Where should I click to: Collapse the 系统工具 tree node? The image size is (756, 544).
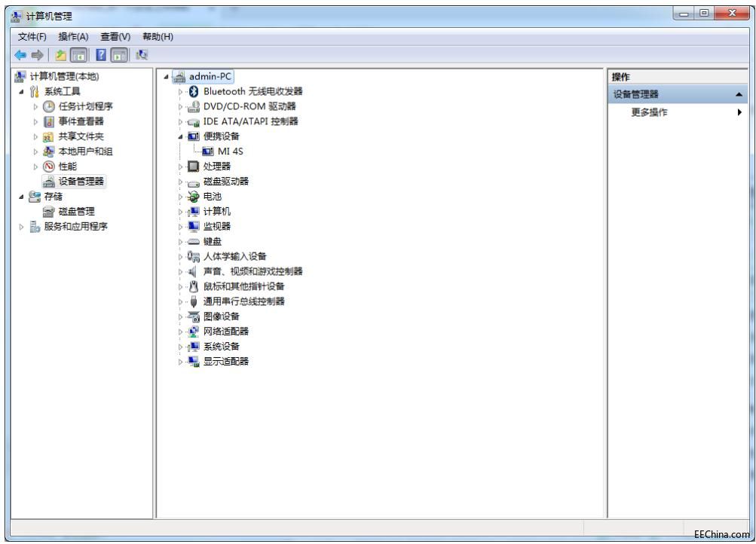pyautogui.click(x=21, y=91)
